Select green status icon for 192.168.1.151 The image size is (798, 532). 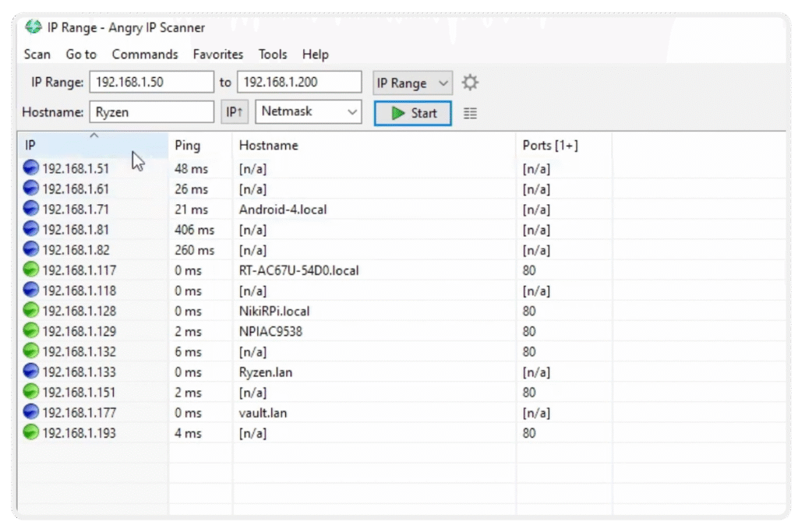click(31, 392)
